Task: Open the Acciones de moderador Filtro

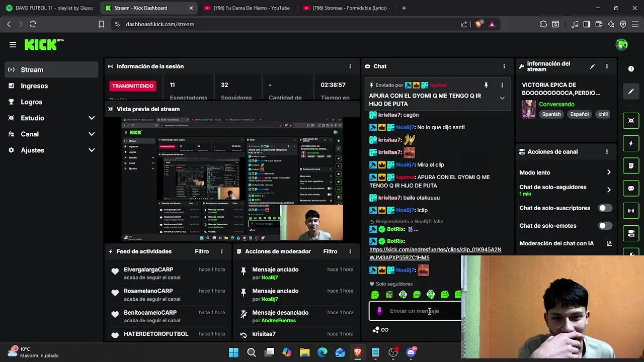Action: click(330, 251)
